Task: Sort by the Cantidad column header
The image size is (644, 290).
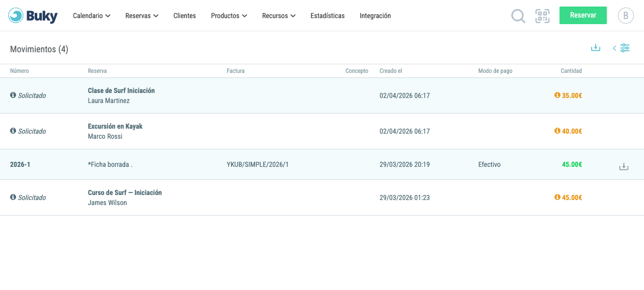Action: [571, 71]
